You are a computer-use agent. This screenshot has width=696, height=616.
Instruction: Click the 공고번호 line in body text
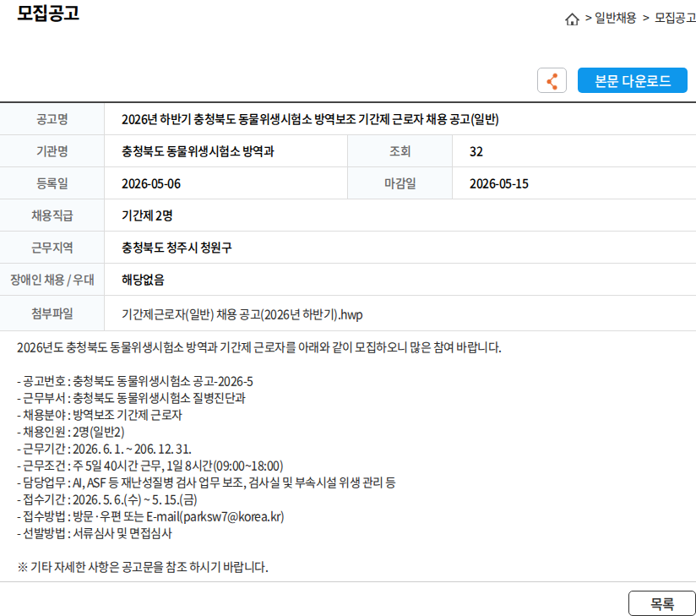(135, 381)
